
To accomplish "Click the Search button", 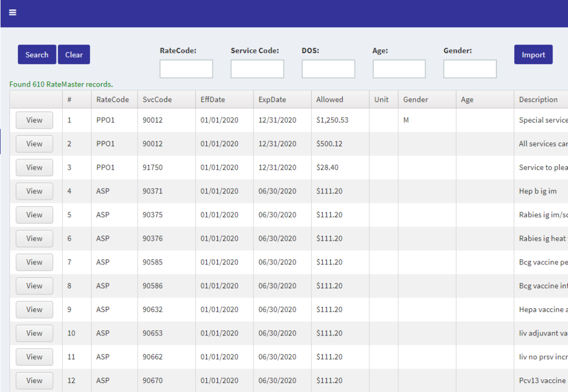I will tap(37, 55).
